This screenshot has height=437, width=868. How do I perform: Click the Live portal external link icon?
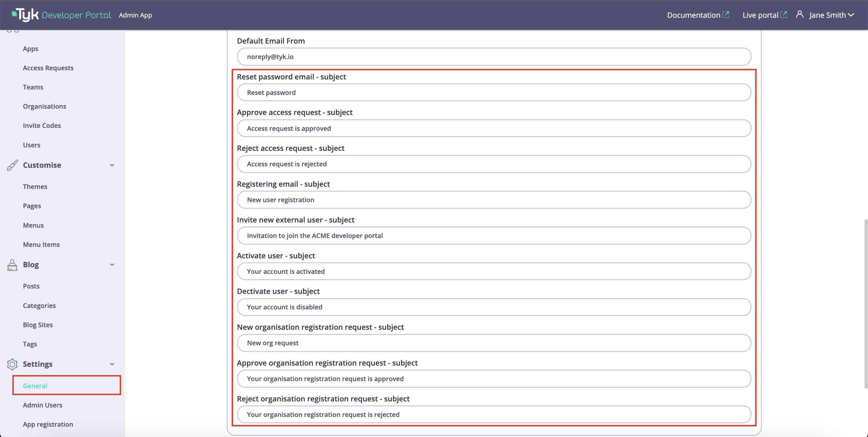click(x=784, y=14)
